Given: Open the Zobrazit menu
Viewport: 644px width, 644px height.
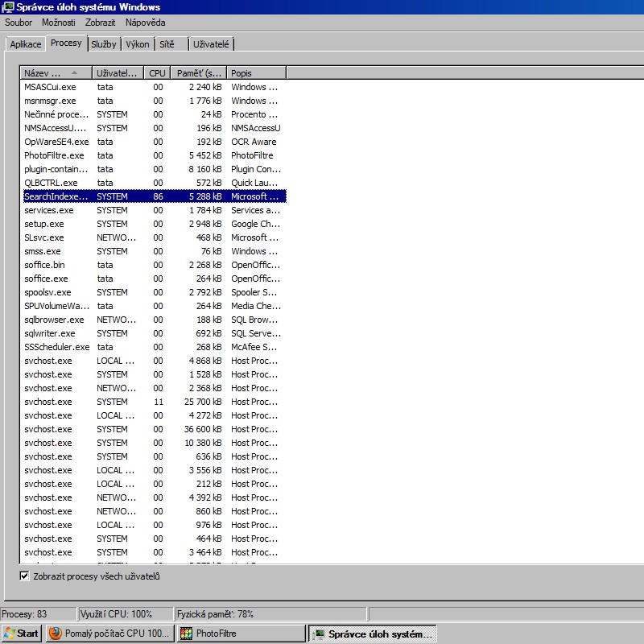Looking at the screenshot, I should tap(100, 23).
